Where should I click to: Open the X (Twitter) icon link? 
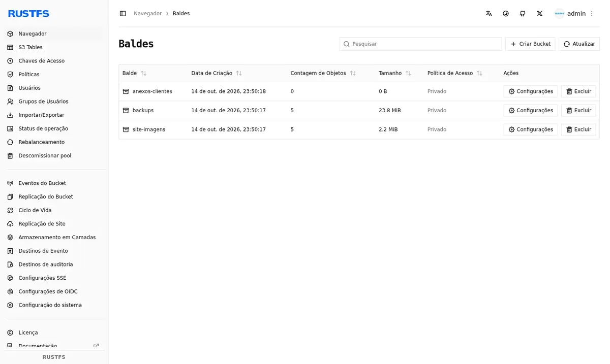539,14
